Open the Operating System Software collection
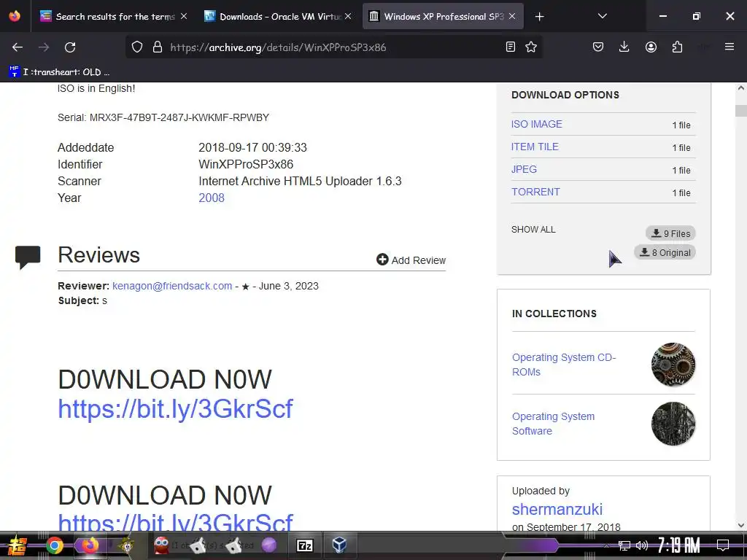The width and height of the screenshot is (747, 560). pos(553,424)
